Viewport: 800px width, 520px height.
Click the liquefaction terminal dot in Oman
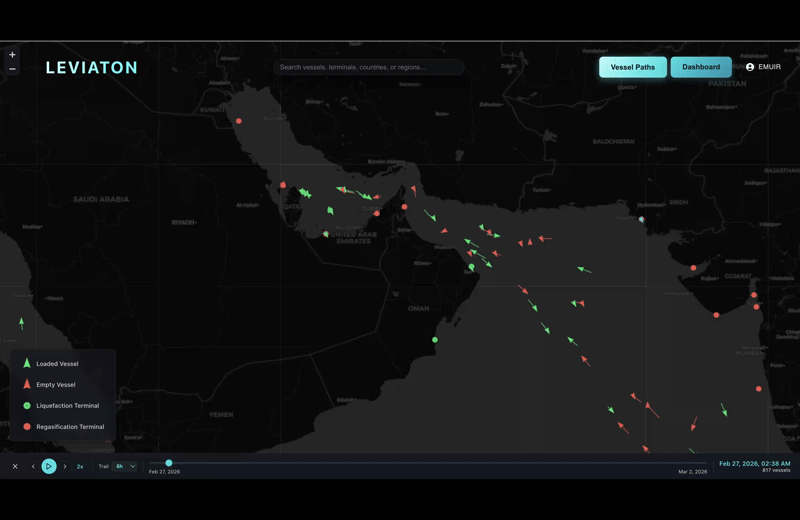tap(435, 340)
